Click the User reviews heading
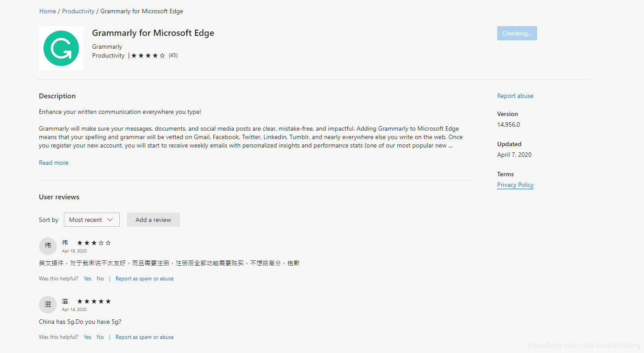 [59, 197]
